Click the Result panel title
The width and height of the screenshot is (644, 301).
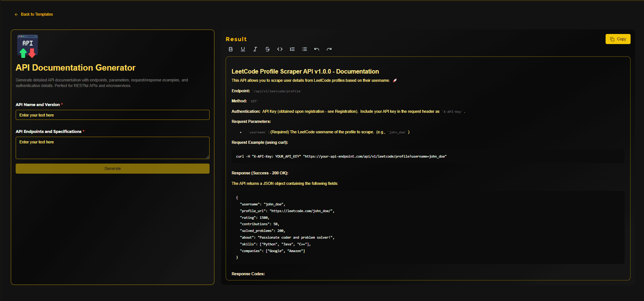tap(236, 39)
